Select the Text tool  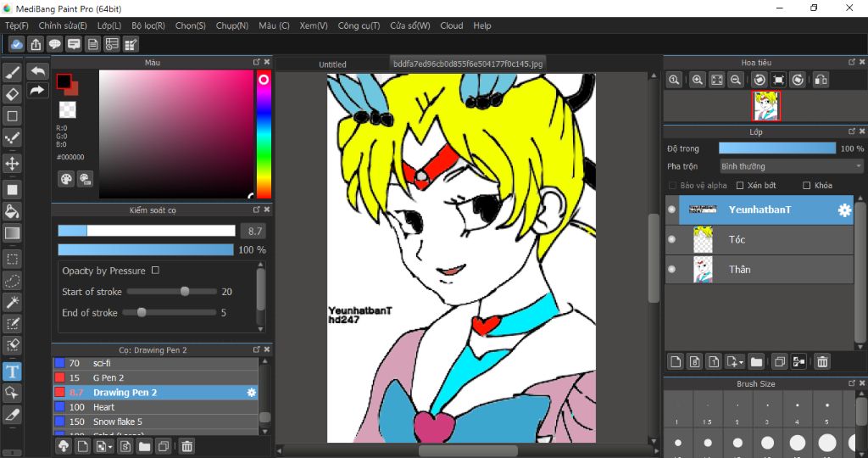point(12,371)
